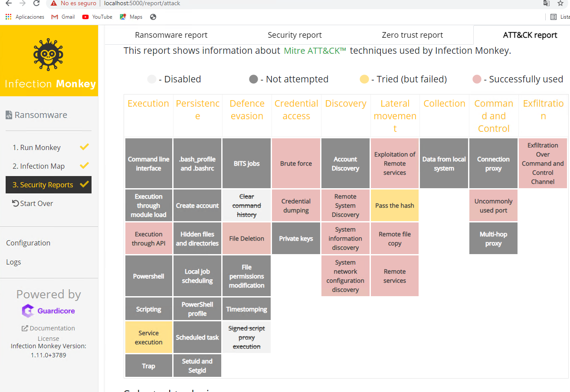Click the browser address bar URL

(142, 3)
